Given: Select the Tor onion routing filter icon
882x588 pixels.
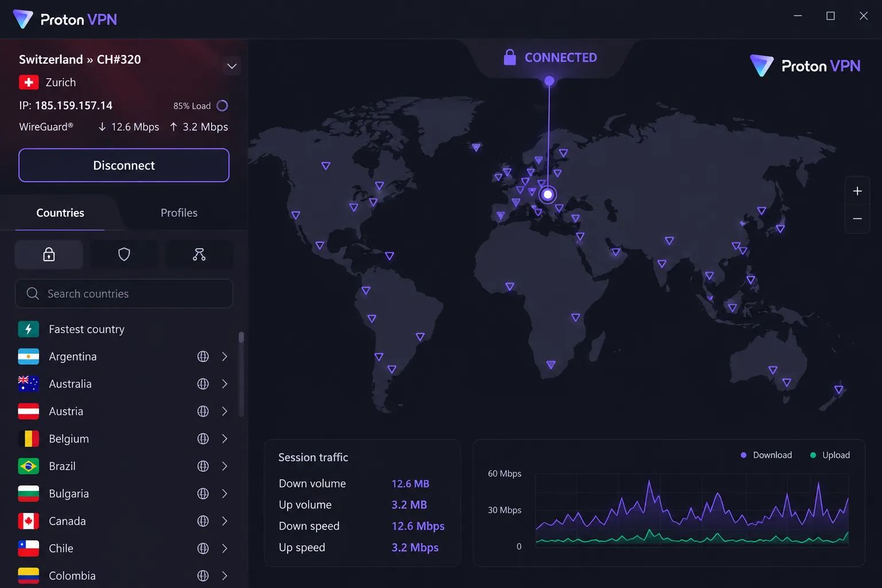Looking at the screenshot, I should 199,254.
